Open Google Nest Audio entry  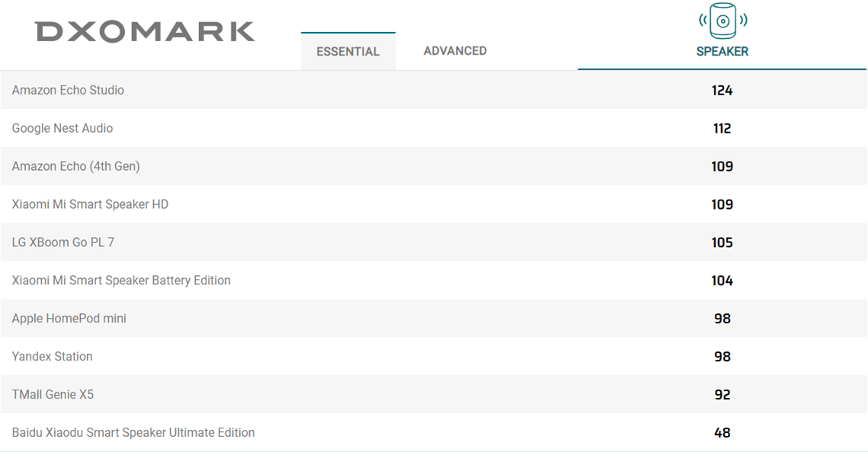pos(62,128)
